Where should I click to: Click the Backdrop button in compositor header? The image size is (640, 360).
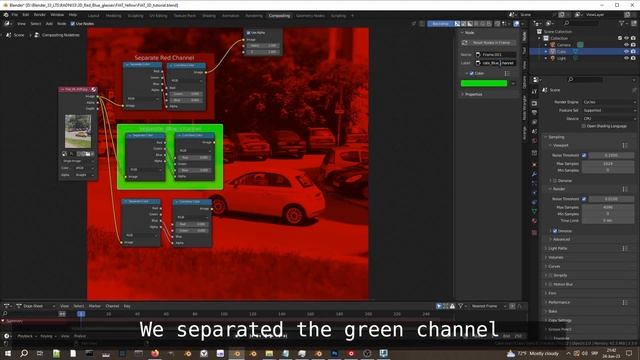440,24
